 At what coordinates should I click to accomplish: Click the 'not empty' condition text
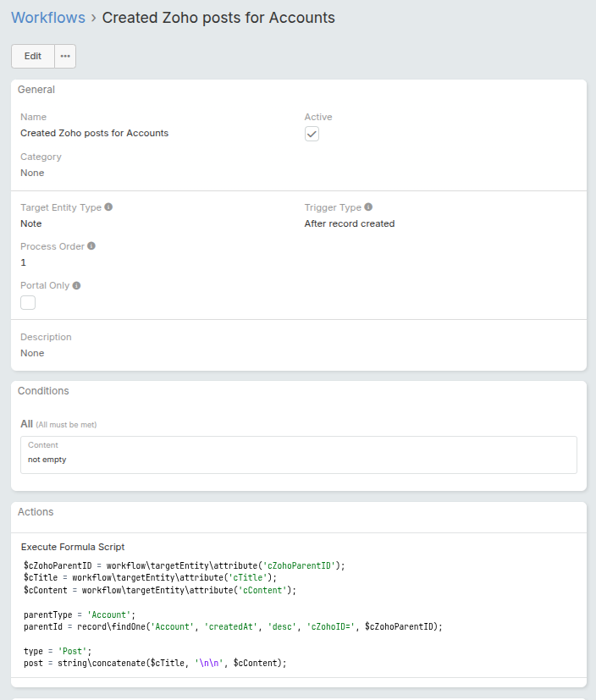(47, 460)
